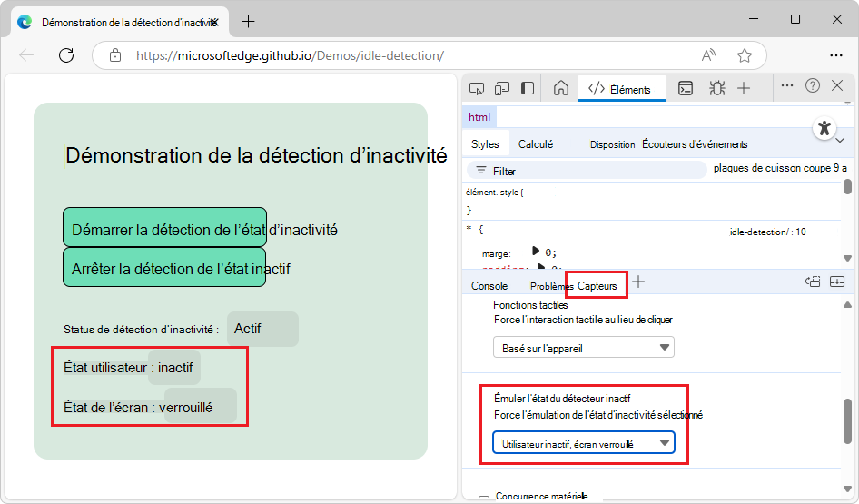859x504 pixels.
Task: Expand the marge property triangle
Action: coord(536,251)
